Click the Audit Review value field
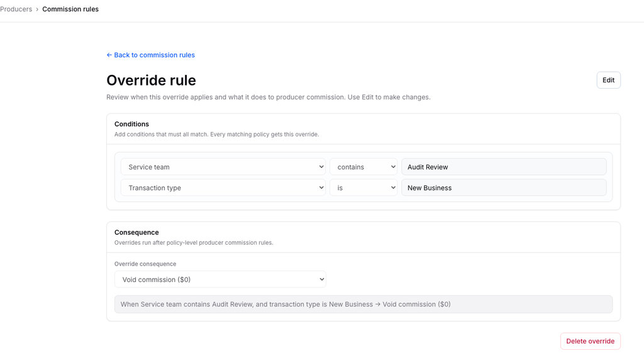 504,167
